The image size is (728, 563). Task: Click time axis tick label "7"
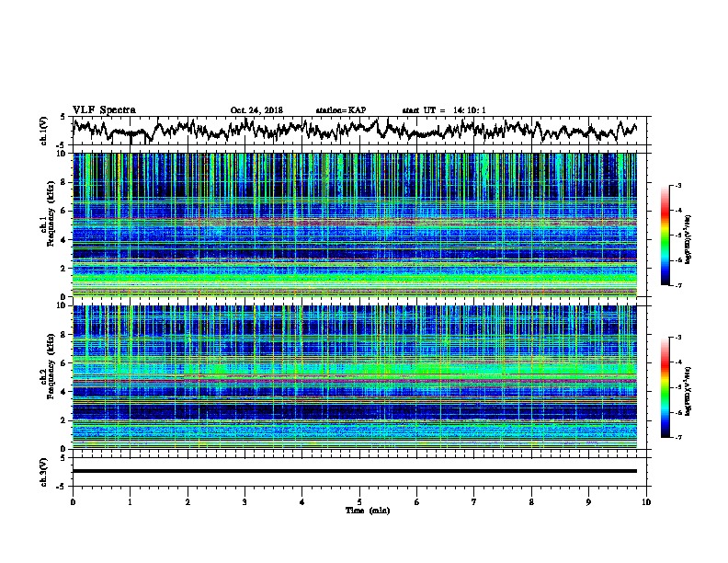click(x=474, y=502)
